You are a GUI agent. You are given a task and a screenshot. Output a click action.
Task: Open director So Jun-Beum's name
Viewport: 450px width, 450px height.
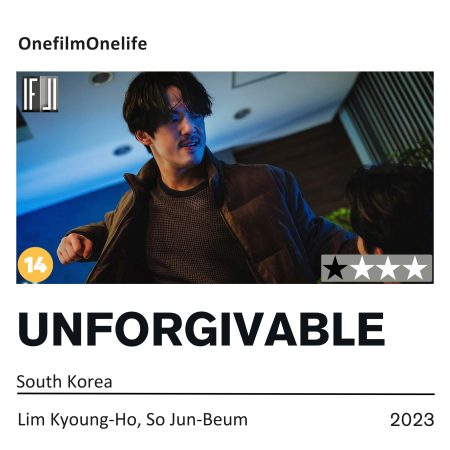point(197,420)
